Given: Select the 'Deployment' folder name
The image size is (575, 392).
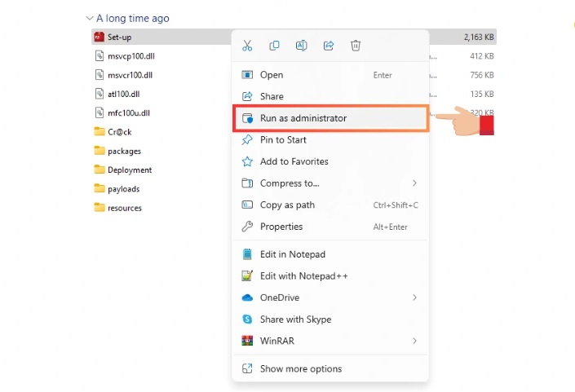Looking at the screenshot, I should [130, 170].
